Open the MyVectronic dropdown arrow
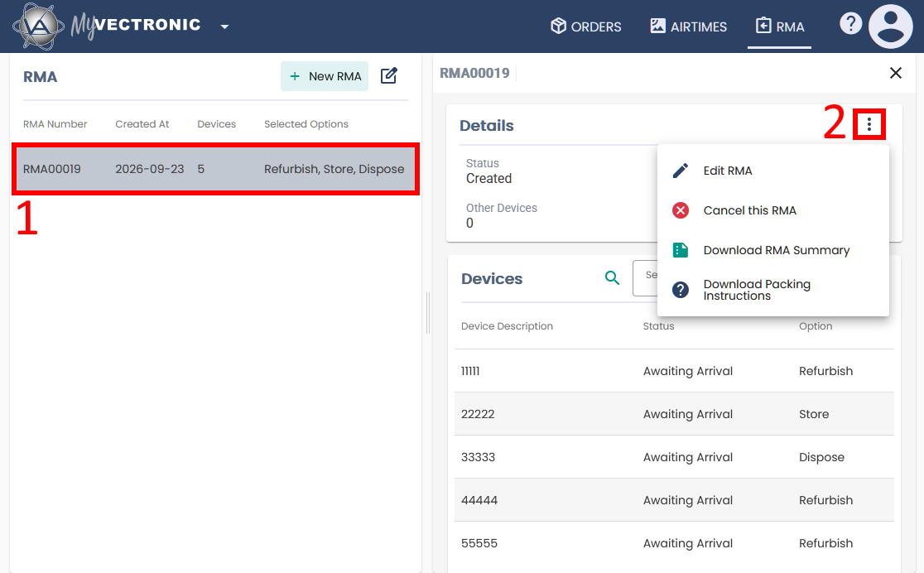This screenshot has width=924, height=573. (224, 26)
